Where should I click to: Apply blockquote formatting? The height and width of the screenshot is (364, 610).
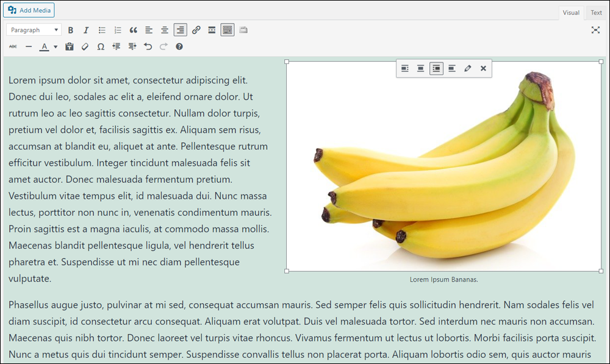pyautogui.click(x=134, y=30)
